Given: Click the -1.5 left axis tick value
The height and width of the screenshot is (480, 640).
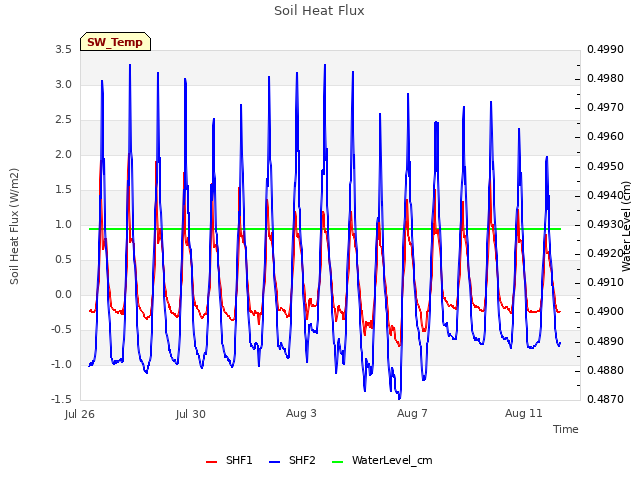Looking at the screenshot, I should [62, 399].
